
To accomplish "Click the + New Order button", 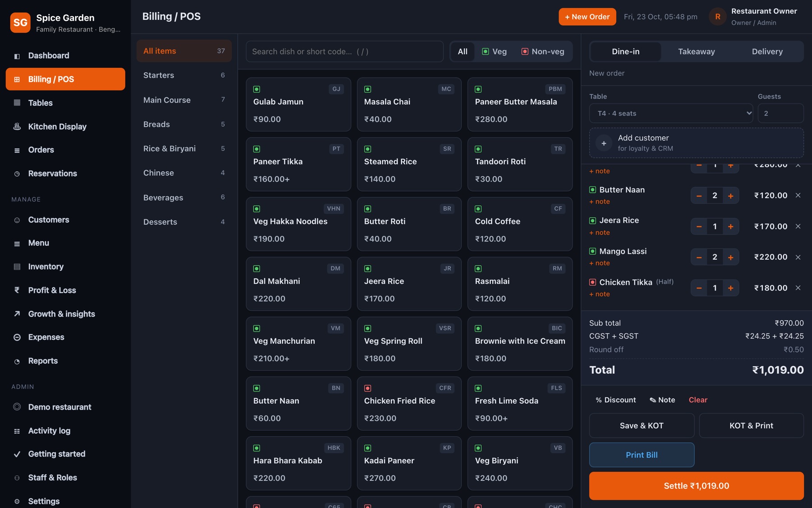I will click(x=587, y=17).
